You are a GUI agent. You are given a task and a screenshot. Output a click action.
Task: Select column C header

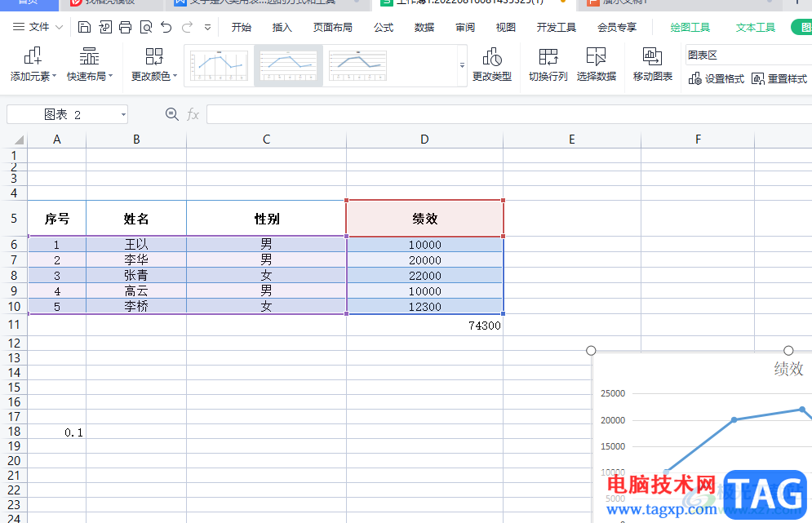click(x=266, y=140)
